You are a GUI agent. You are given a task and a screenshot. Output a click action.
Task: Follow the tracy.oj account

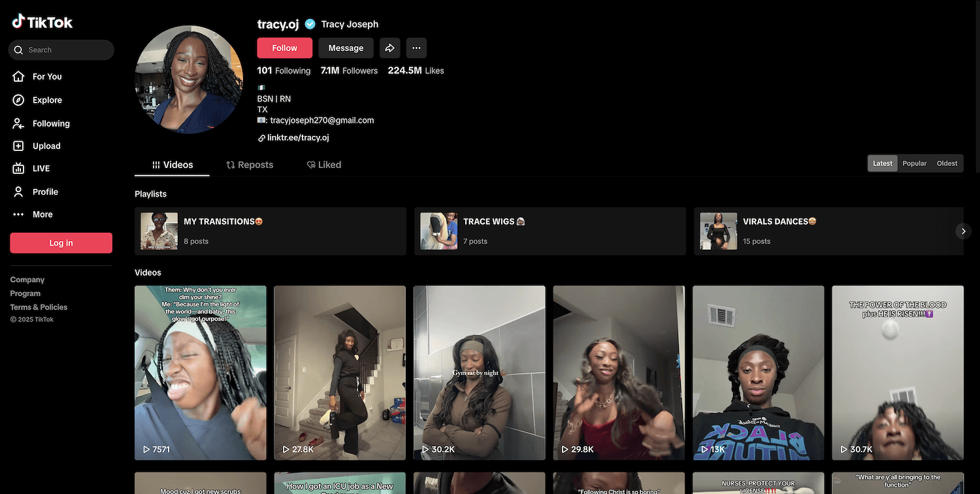coord(284,48)
